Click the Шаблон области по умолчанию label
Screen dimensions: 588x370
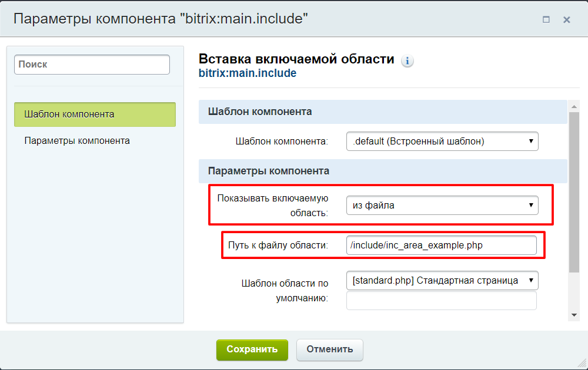pyautogui.click(x=285, y=291)
